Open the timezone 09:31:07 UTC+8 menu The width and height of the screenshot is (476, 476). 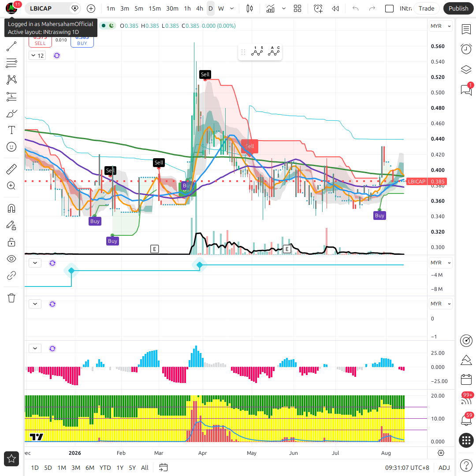407,468
